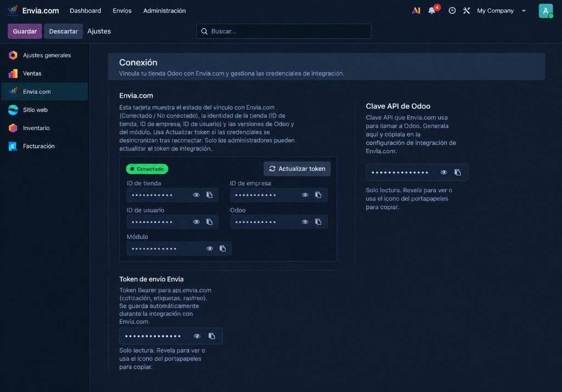562x392 pixels.
Task: Click the Envia.com icon in the sidebar
Action: pyautogui.click(x=13, y=92)
